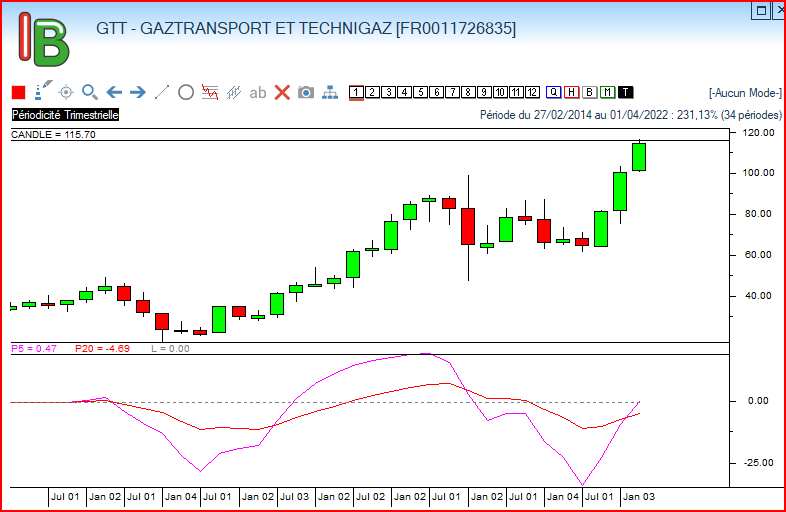Select numbered box 10
The width and height of the screenshot is (786, 512).
tap(500, 92)
